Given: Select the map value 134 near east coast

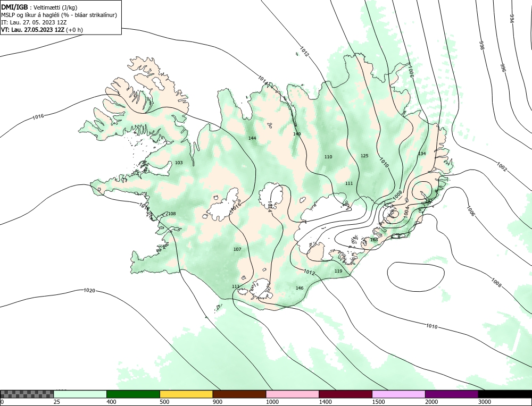Looking at the screenshot, I should pos(422,154).
